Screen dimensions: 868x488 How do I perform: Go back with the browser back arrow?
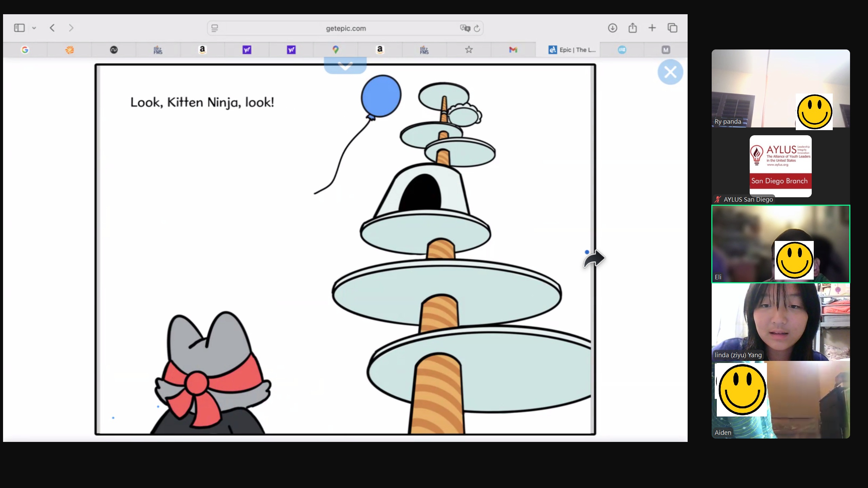pyautogui.click(x=52, y=28)
